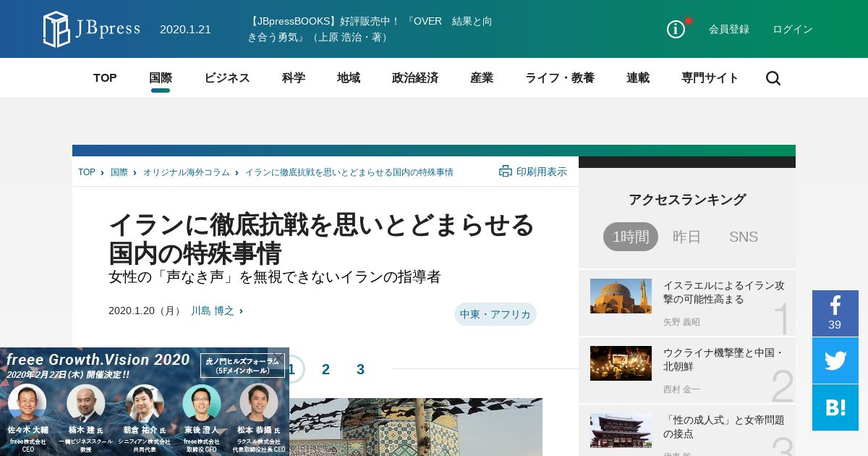The image size is (868, 456).
Task: Open 専門サイト navigation item
Action: click(710, 78)
